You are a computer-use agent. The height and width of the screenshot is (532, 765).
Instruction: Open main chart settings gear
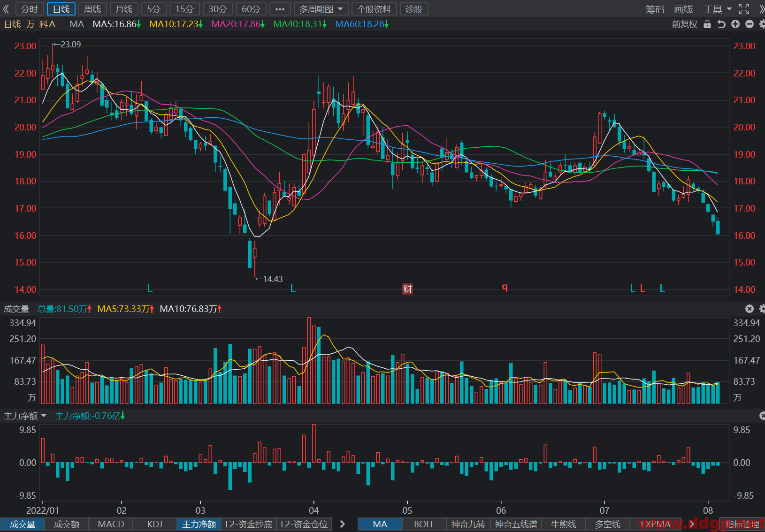[x=762, y=24]
